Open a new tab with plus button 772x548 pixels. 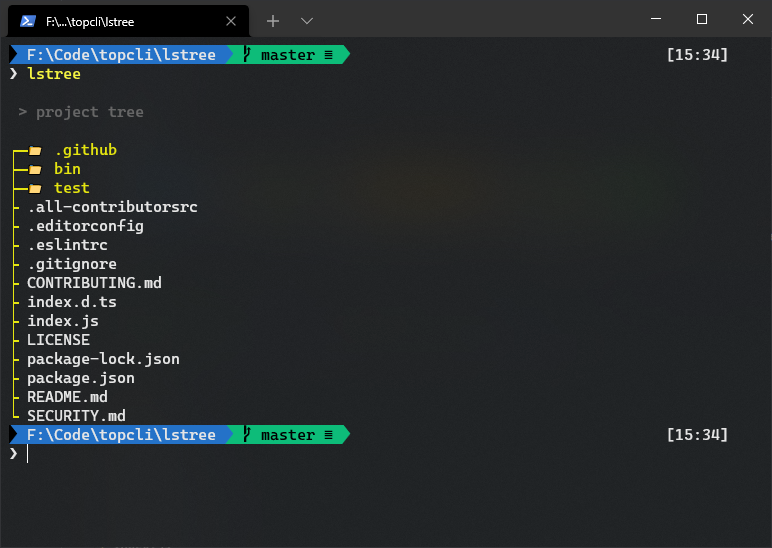pyautogui.click(x=273, y=21)
